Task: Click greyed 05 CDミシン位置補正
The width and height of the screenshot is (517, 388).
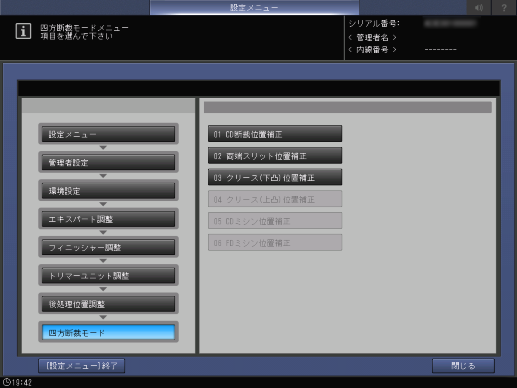Action: click(x=275, y=221)
